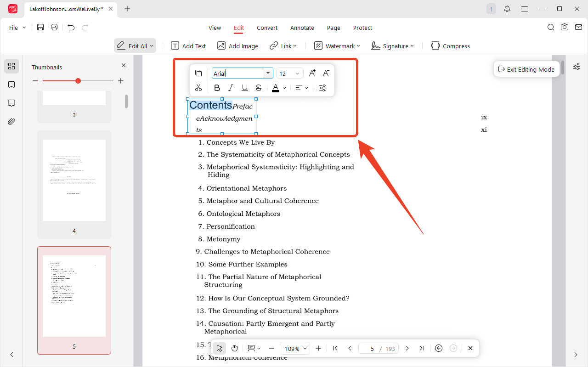The image size is (588, 367).
Task: Go to the next page
Action: click(x=407, y=348)
